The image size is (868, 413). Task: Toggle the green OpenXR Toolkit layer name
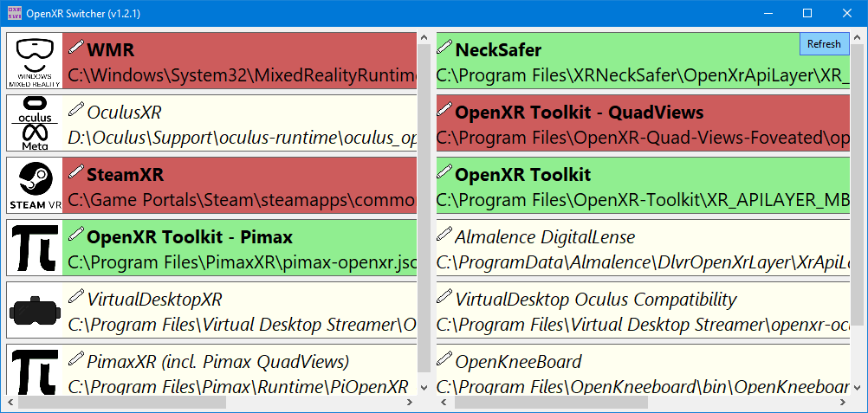tap(523, 175)
